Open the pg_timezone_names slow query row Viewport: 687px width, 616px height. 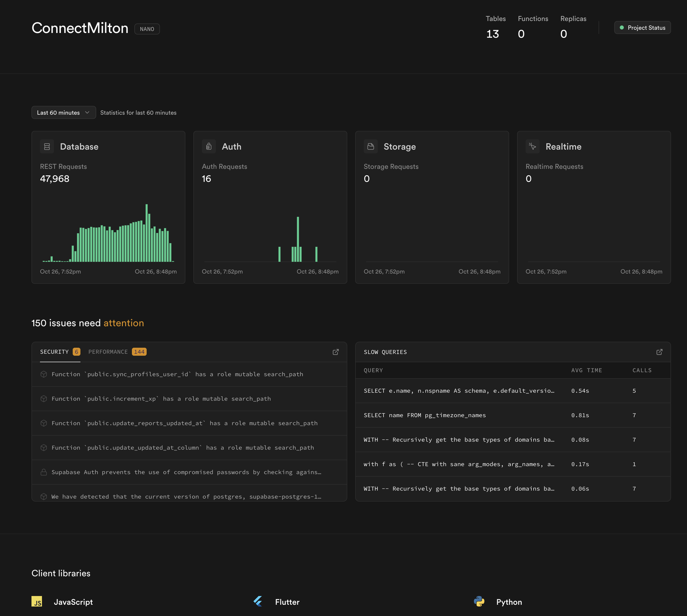point(425,415)
